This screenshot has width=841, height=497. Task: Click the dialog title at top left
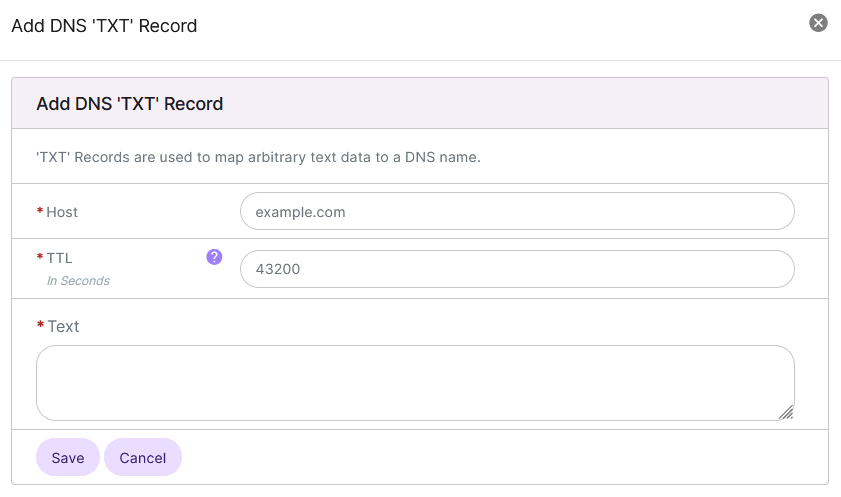point(104,26)
